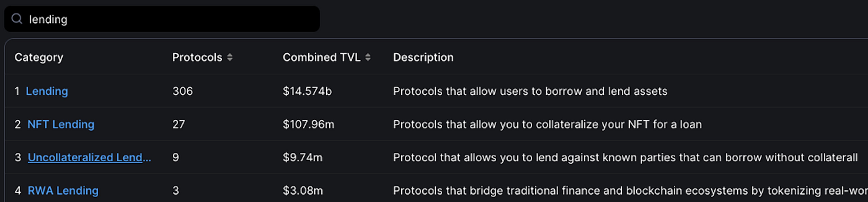
Task: Click the Category column header
Action: tap(39, 57)
